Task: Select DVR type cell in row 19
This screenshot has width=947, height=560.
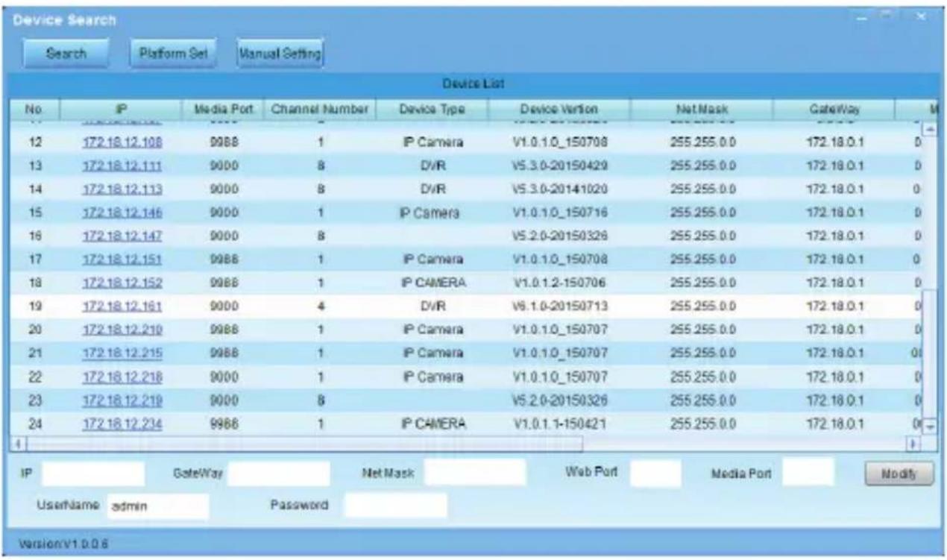Action: 433,306
